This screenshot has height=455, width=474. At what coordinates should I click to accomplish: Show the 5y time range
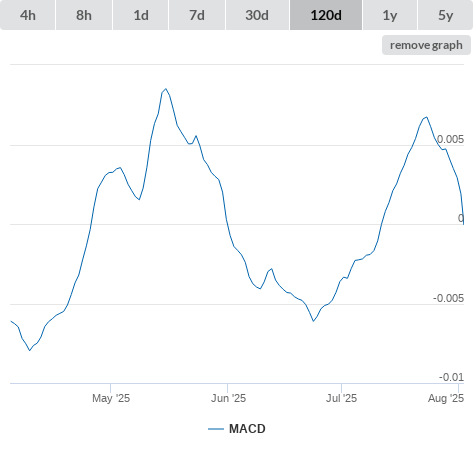(445, 15)
